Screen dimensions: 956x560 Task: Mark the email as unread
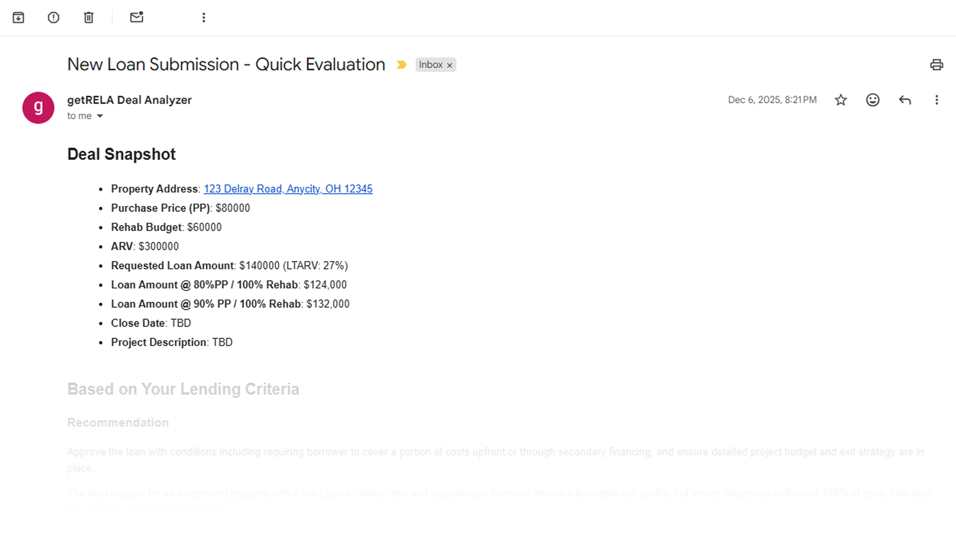click(137, 18)
